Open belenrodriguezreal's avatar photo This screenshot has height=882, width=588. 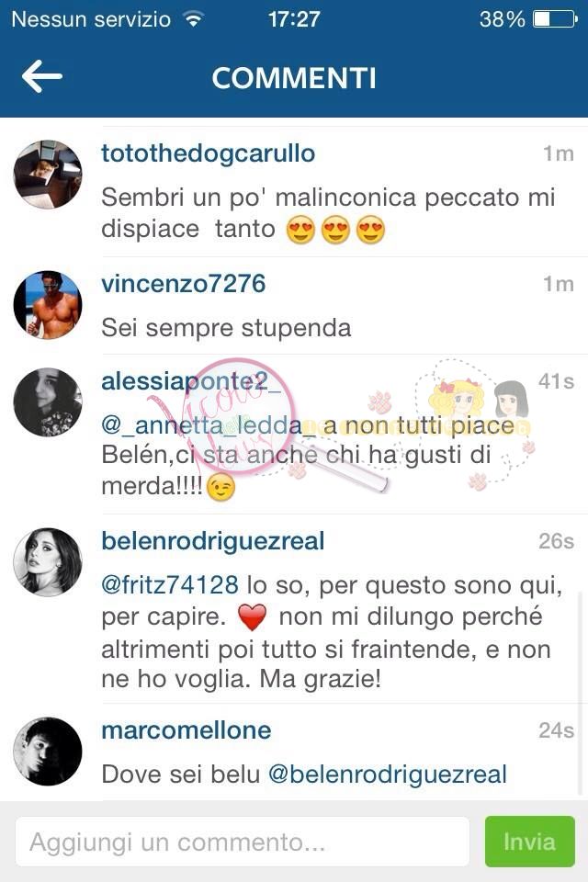tap(48, 562)
